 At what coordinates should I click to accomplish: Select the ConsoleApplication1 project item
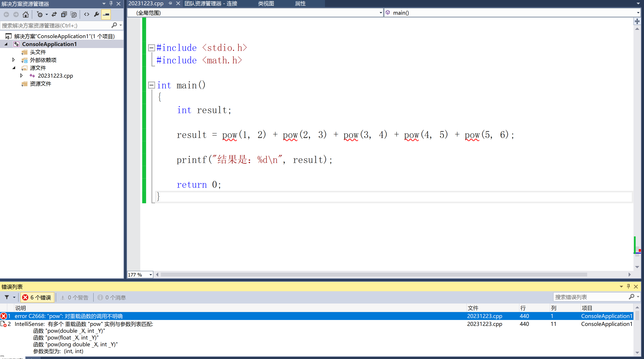pyautogui.click(x=49, y=44)
